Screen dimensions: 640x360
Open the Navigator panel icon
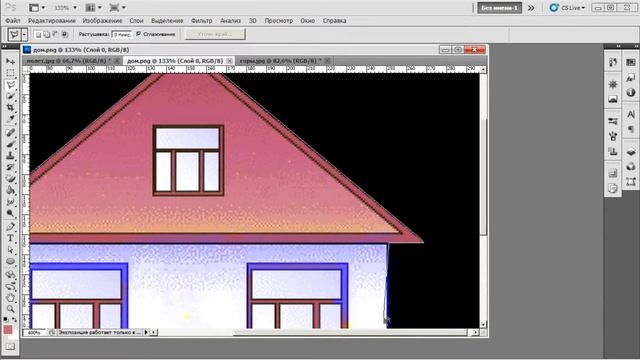(x=613, y=84)
